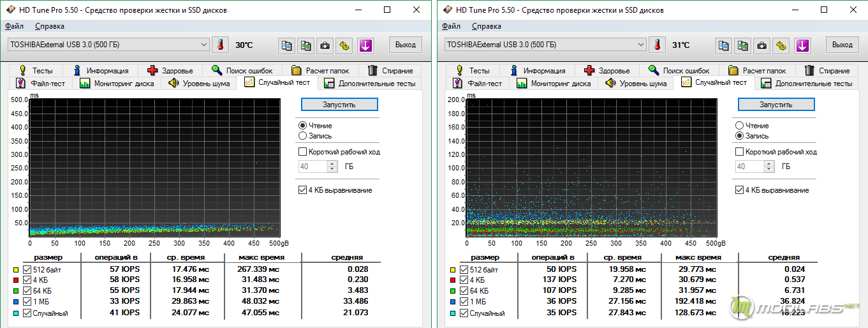Uncheck Случайный row checkbox, 31°C window
Screen dimensions: 868x328
click(464, 313)
